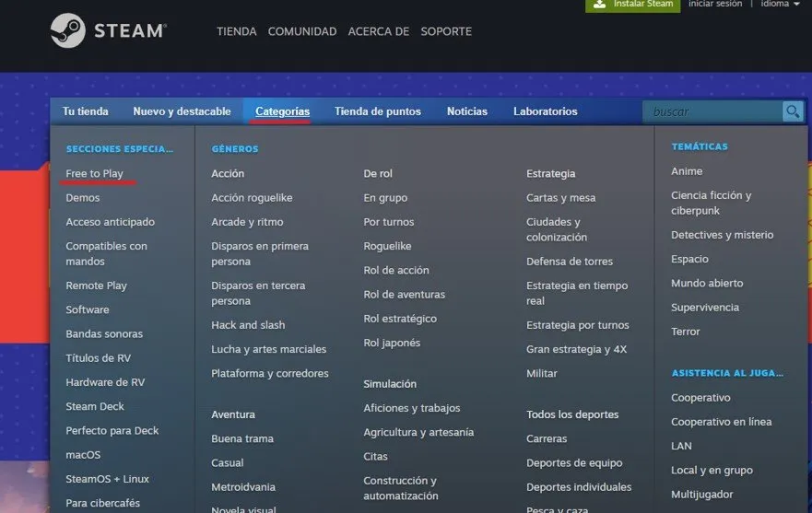
Task: Open Agricultura y artesanía
Action: pyautogui.click(x=418, y=432)
